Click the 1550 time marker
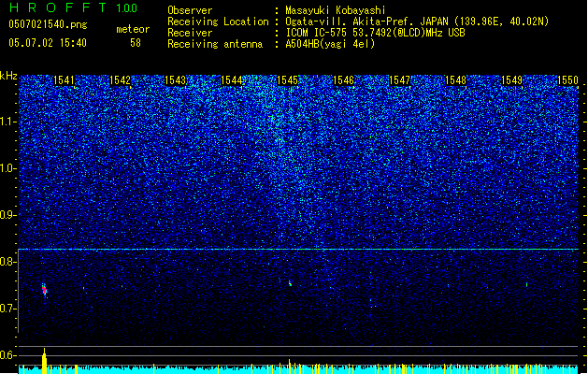The height and width of the screenshot is (374, 588). (567, 80)
